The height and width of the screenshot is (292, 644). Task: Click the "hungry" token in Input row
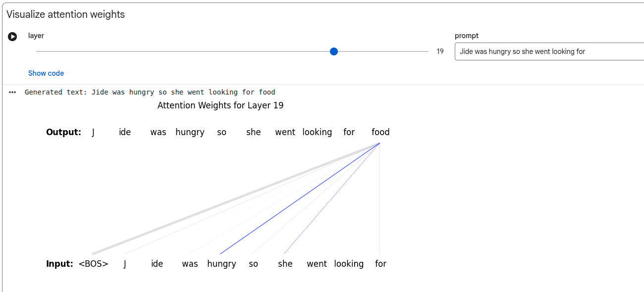coord(221,264)
